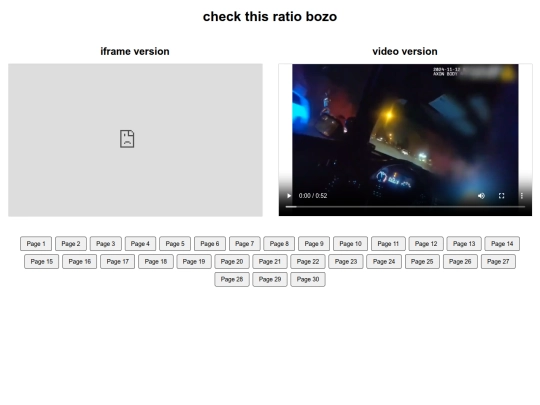Open the video more options menu
The height and width of the screenshot is (405, 540).
pos(522,196)
